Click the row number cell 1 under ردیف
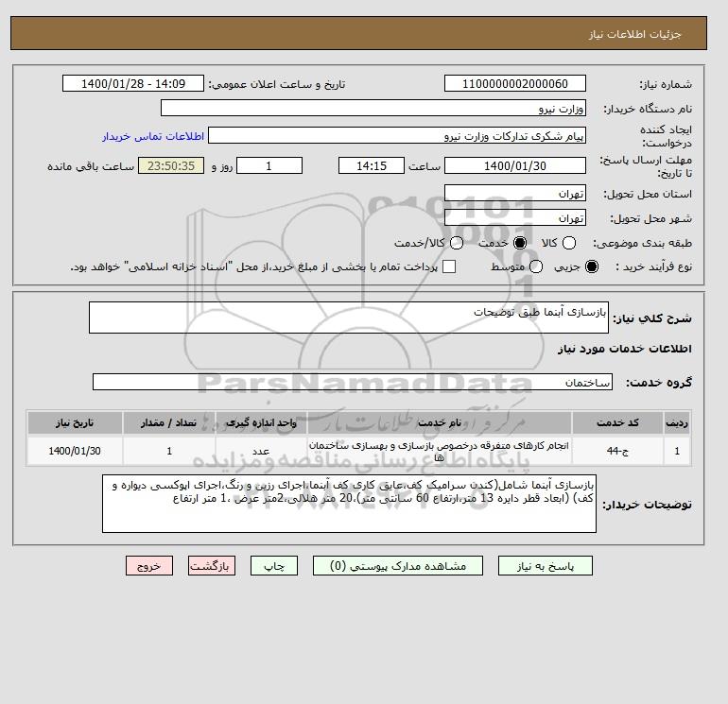Image resolution: width=728 pixels, height=704 pixels. point(677,451)
